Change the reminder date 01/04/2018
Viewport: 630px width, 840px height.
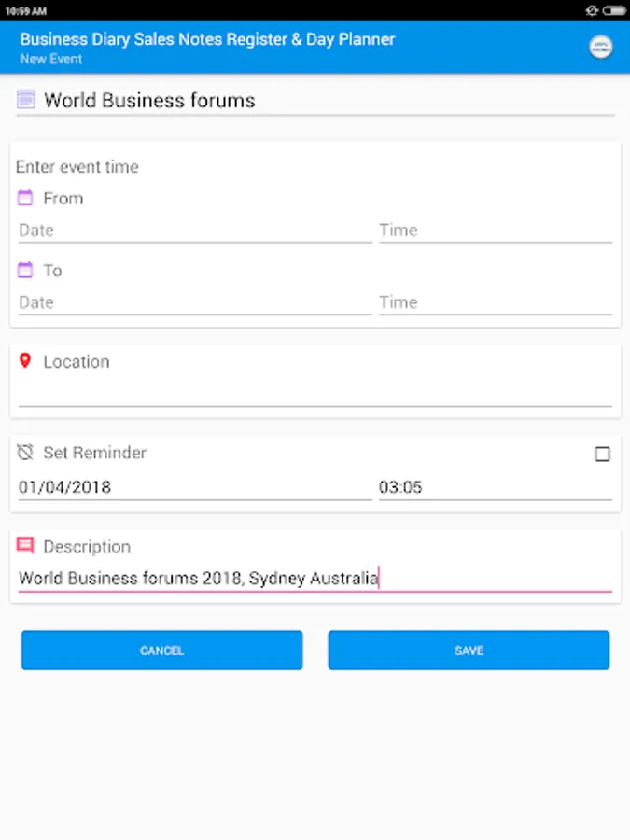(194, 487)
